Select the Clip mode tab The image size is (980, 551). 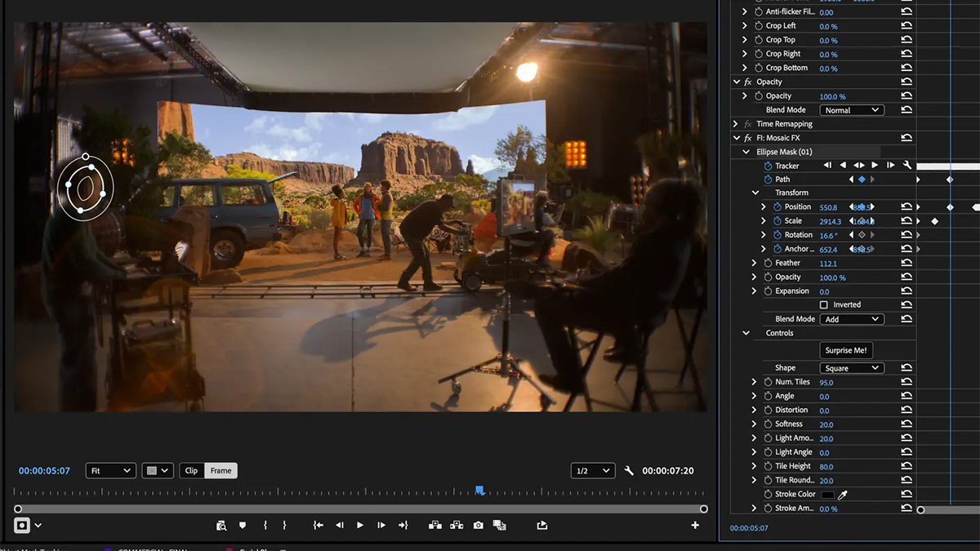point(191,471)
